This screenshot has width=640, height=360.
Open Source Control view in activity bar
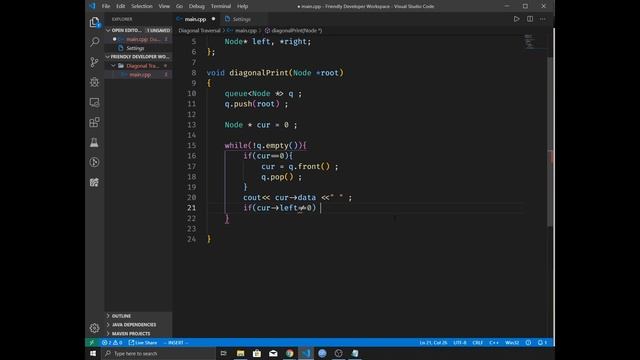coord(94,62)
